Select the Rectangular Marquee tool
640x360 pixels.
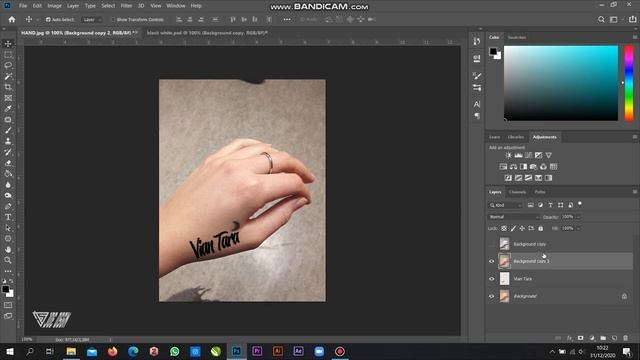[x=8, y=55]
